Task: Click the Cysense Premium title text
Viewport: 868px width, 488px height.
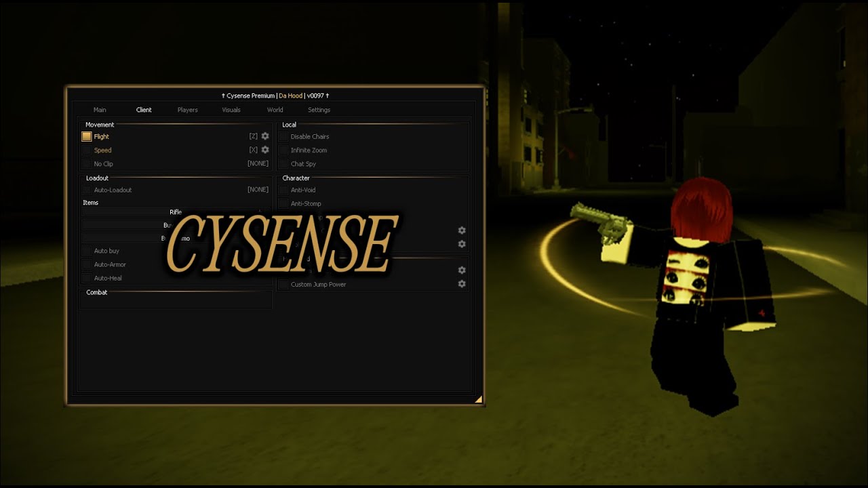Action: (x=251, y=96)
